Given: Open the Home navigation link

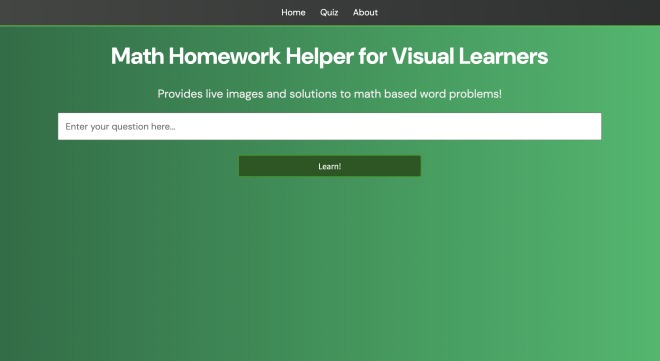Looking at the screenshot, I should (x=293, y=13).
